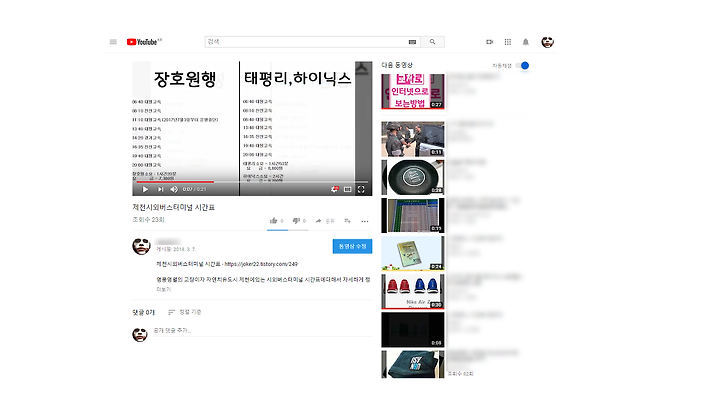Open the 0:11 car handshake thumbnail

[x=413, y=139]
